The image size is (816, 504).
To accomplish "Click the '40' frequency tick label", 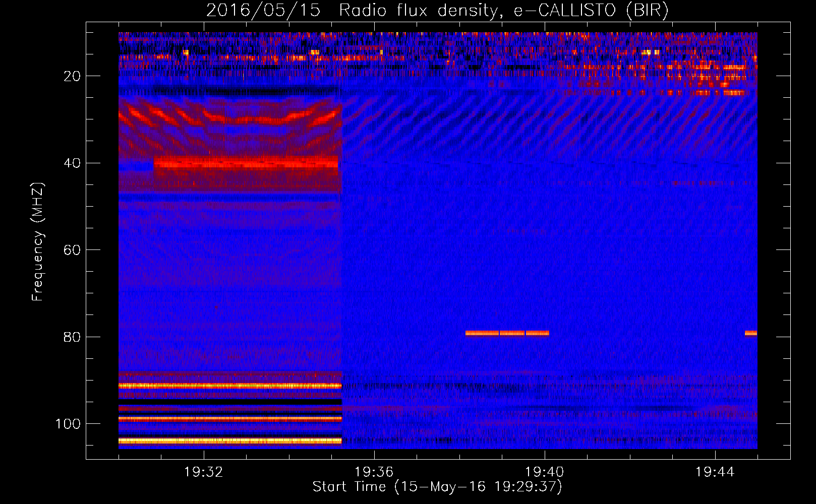I will click(x=72, y=163).
